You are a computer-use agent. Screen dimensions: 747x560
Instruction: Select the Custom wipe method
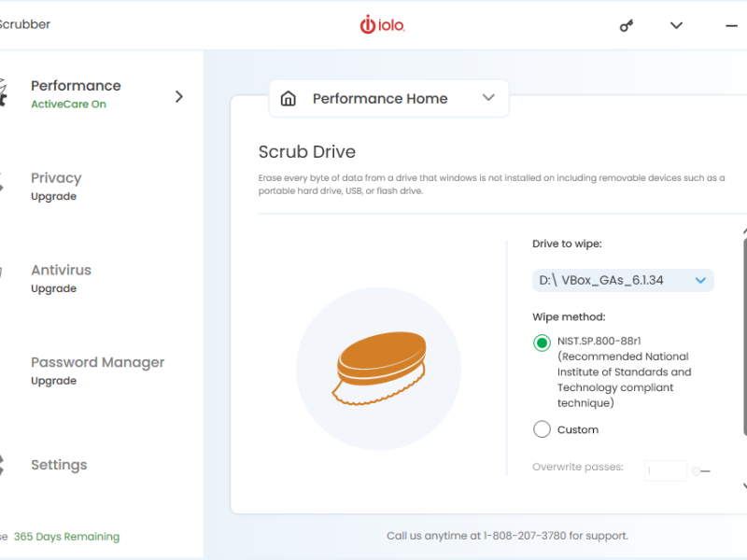(542, 429)
